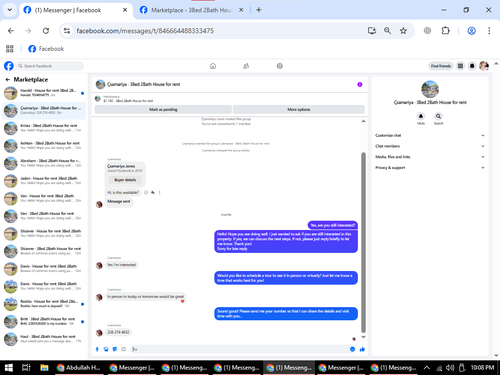Open the Facebook notifications bell
This screenshot has width=500, height=375.
point(472,66)
